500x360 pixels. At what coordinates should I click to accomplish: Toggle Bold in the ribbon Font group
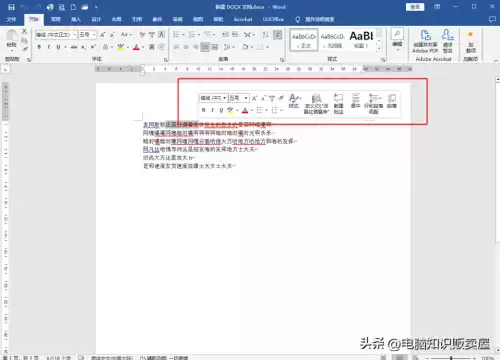[39, 47]
